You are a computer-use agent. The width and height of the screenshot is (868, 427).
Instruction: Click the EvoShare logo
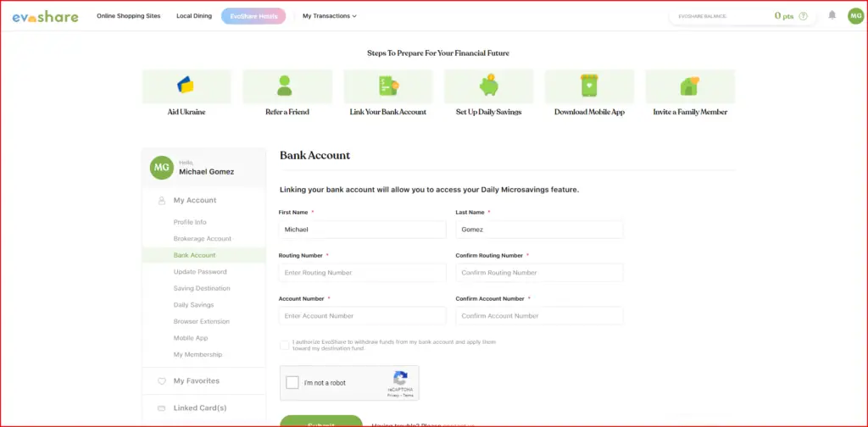[46, 17]
